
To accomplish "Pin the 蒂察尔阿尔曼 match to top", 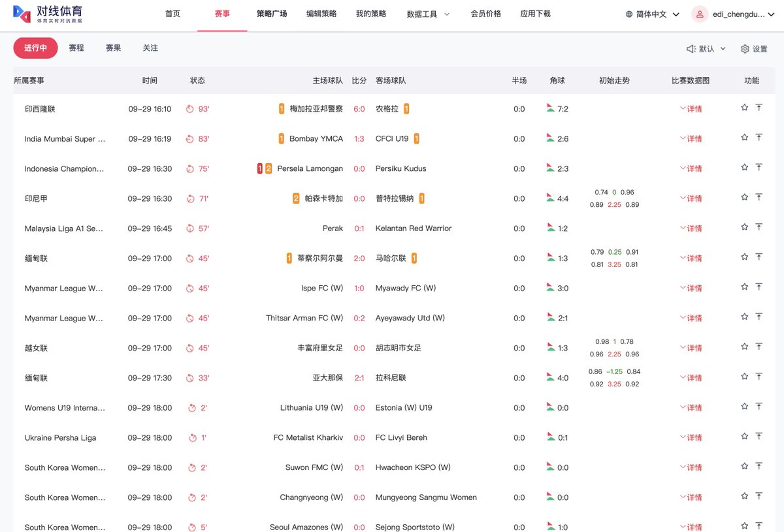I will (x=759, y=257).
